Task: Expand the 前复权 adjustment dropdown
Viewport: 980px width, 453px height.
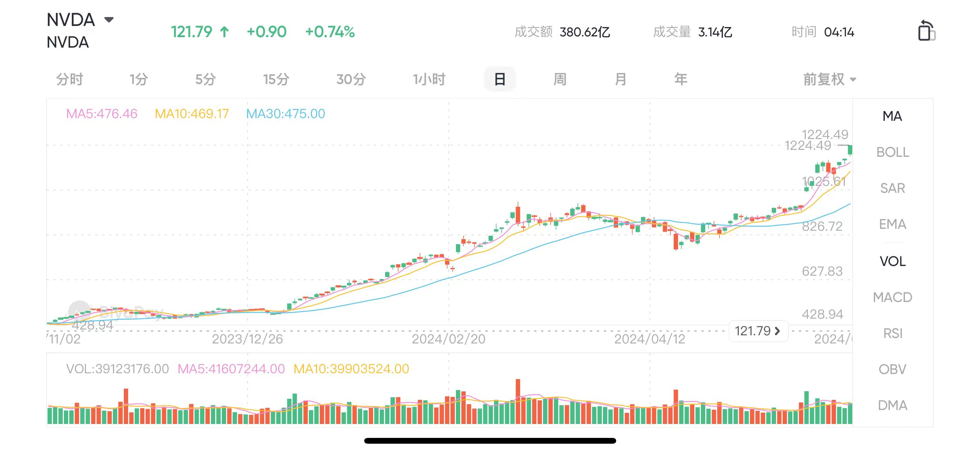Action: click(829, 79)
